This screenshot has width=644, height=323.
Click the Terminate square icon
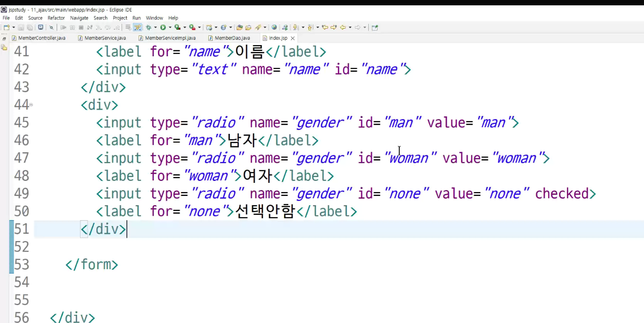(x=81, y=28)
